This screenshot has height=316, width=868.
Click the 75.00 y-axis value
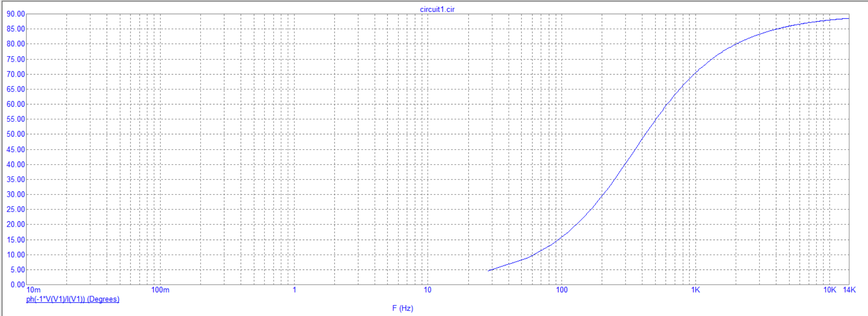pos(16,59)
